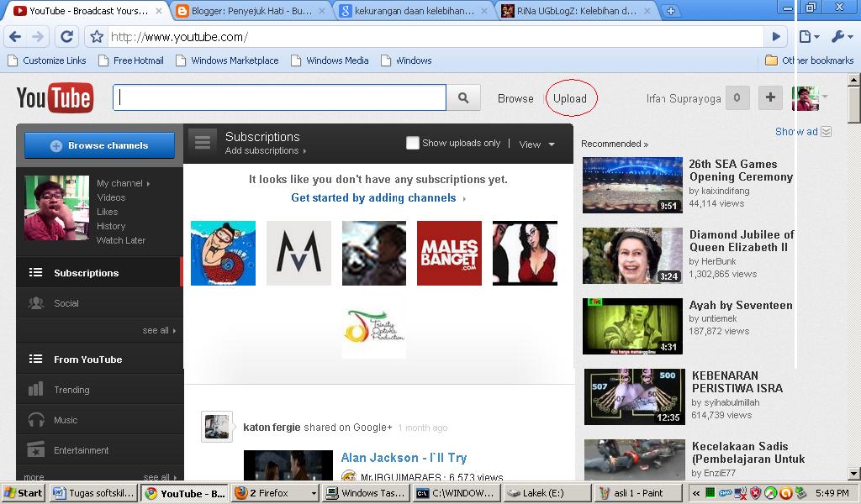Click the Upload link
Viewport: 861px width, 504px height.
pos(570,99)
